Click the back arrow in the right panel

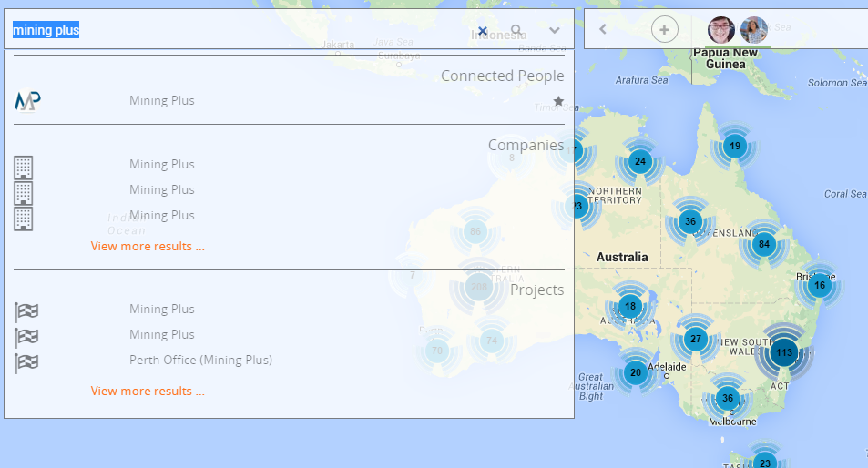click(x=603, y=29)
